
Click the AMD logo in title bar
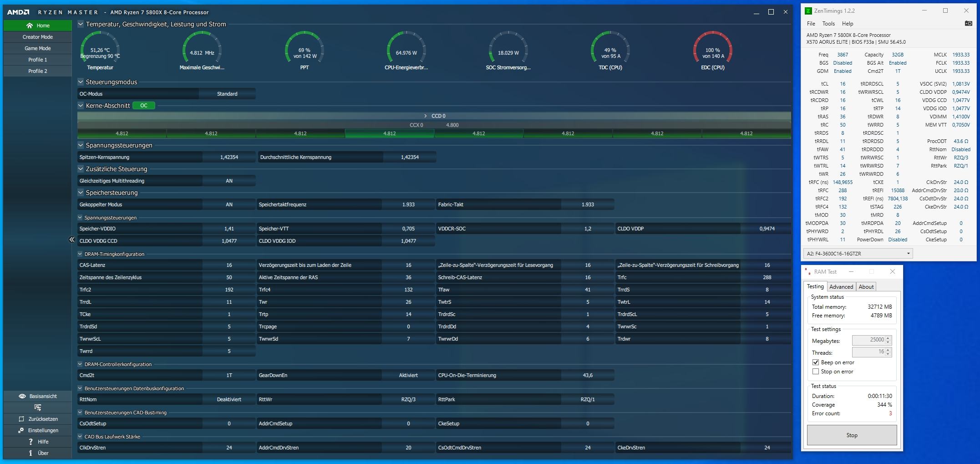[18, 12]
